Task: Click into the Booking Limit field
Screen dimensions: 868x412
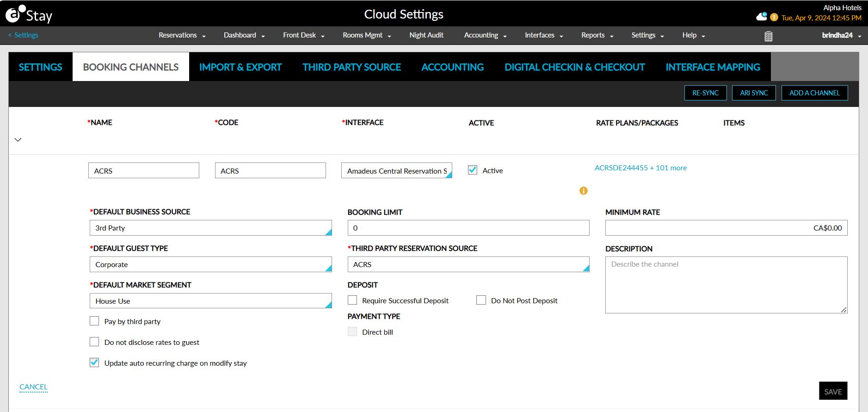Action: (468, 228)
